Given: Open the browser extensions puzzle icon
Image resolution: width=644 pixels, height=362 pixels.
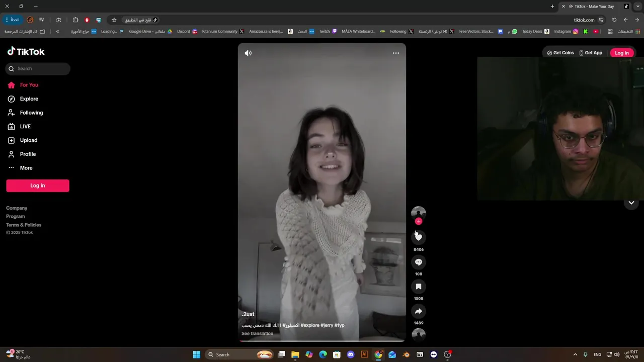Looking at the screenshot, I should pos(75,20).
